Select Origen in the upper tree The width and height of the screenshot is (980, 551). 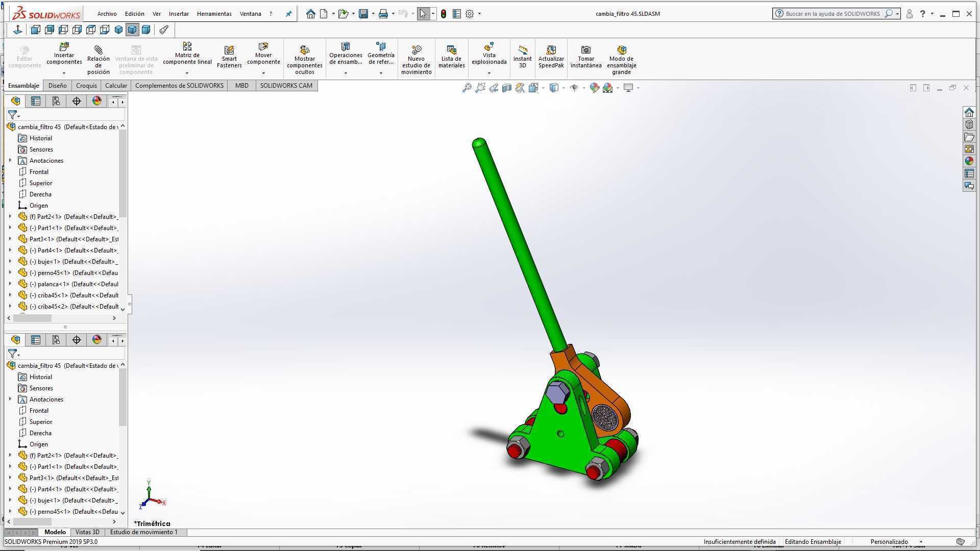point(38,206)
